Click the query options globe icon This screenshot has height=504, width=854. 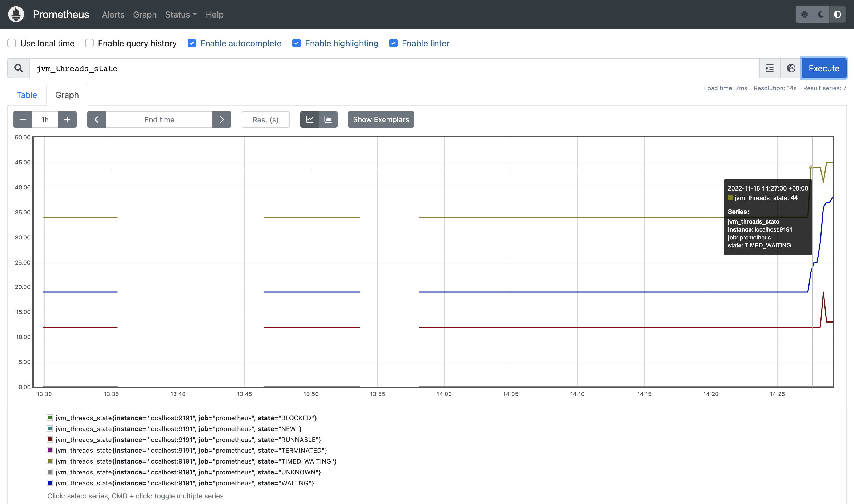[x=791, y=68]
